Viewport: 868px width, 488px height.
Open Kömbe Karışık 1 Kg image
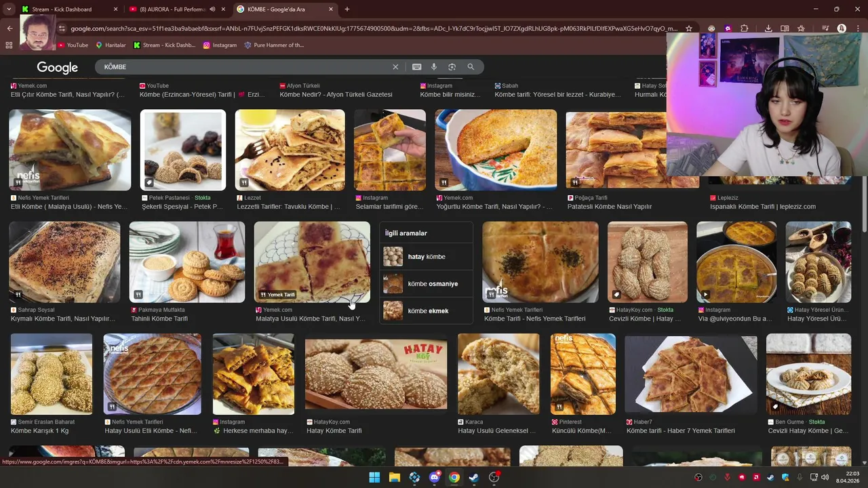click(x=52, y=374)
